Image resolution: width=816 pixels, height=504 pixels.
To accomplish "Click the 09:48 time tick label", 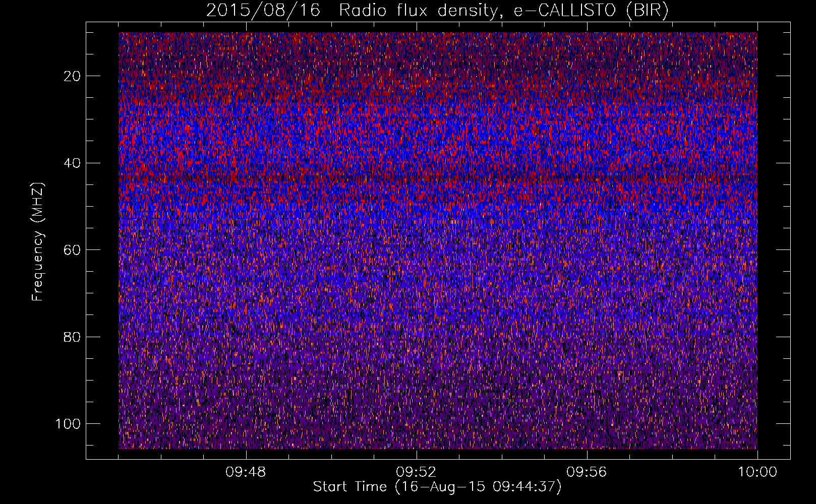I will coord(246,472).
